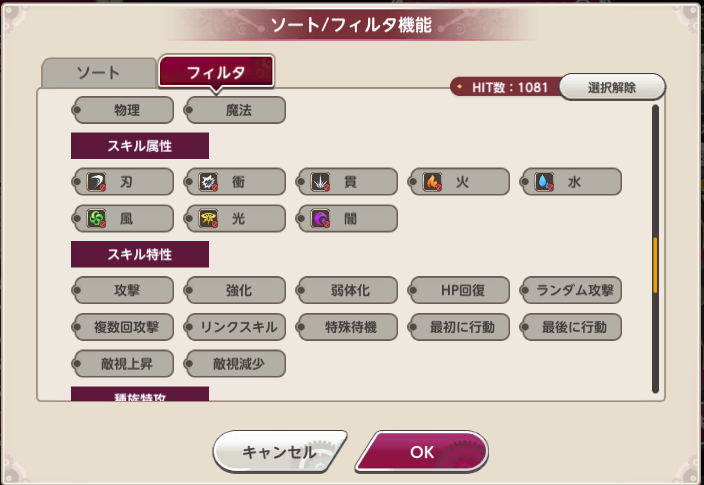704x485 pixels.
Task: Switch to the ソート tab
Action: 98,73
